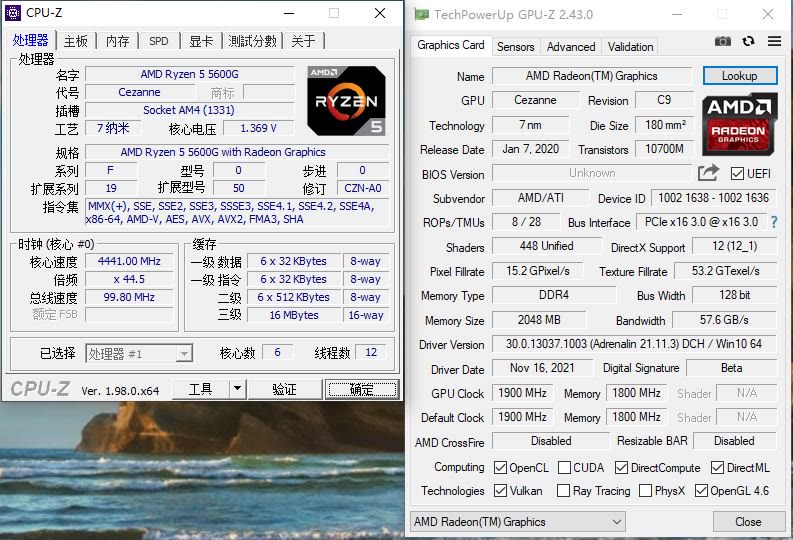Click the Memory Size 2048 MB field
The width and height of the screenshot is (793, 540).
pyautogui.click(x=539, y=320)
